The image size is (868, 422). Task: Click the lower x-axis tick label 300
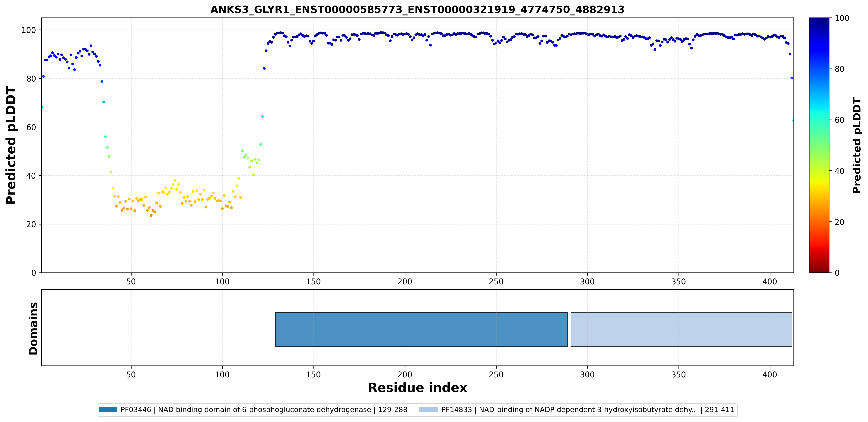[587, 374]
